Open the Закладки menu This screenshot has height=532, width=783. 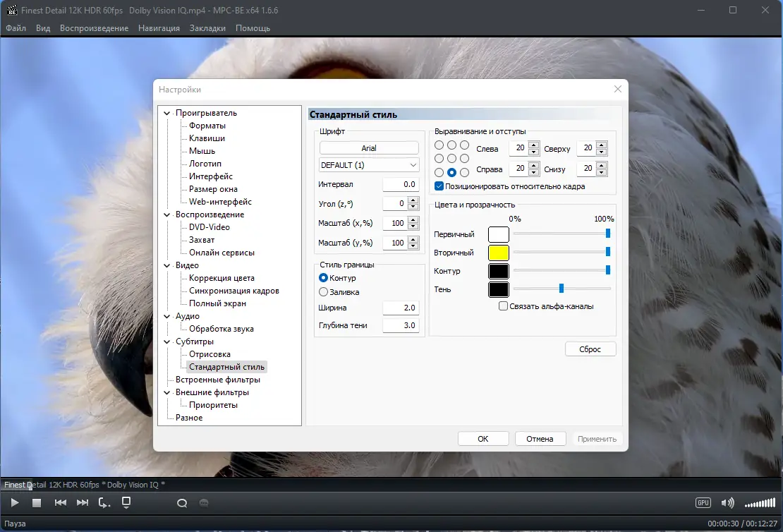click(207, 28)
